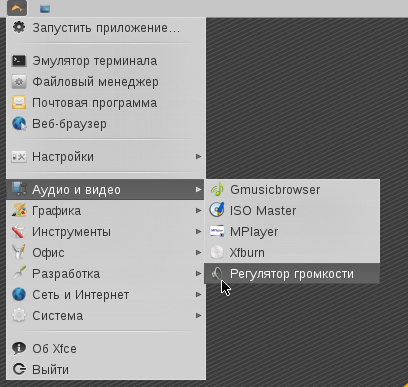Image resolution: width=408 pixels, height=387 pixels.
Task: Open the Разработка menu category
Action: 105,273
